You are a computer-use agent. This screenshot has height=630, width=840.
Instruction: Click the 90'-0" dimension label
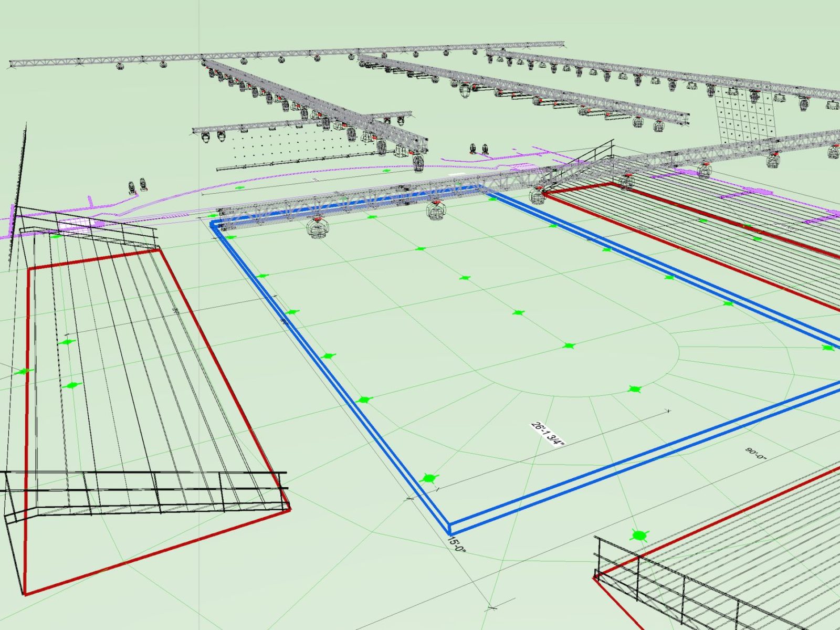[756, 454]
